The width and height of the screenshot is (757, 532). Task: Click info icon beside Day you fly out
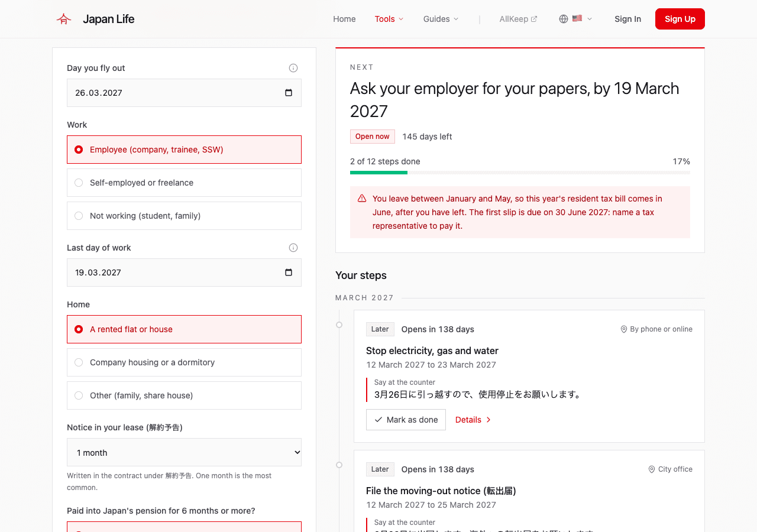(x=293, y=68)
